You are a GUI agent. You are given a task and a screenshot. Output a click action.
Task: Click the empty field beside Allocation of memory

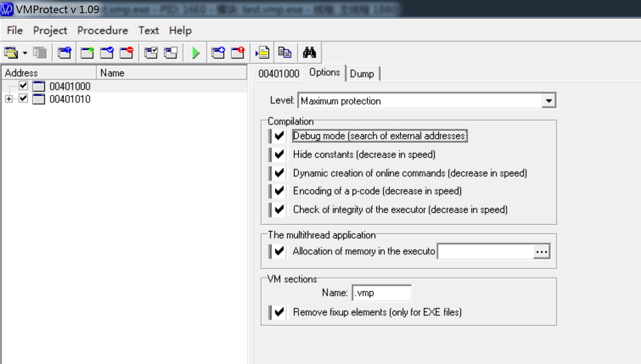486,251
